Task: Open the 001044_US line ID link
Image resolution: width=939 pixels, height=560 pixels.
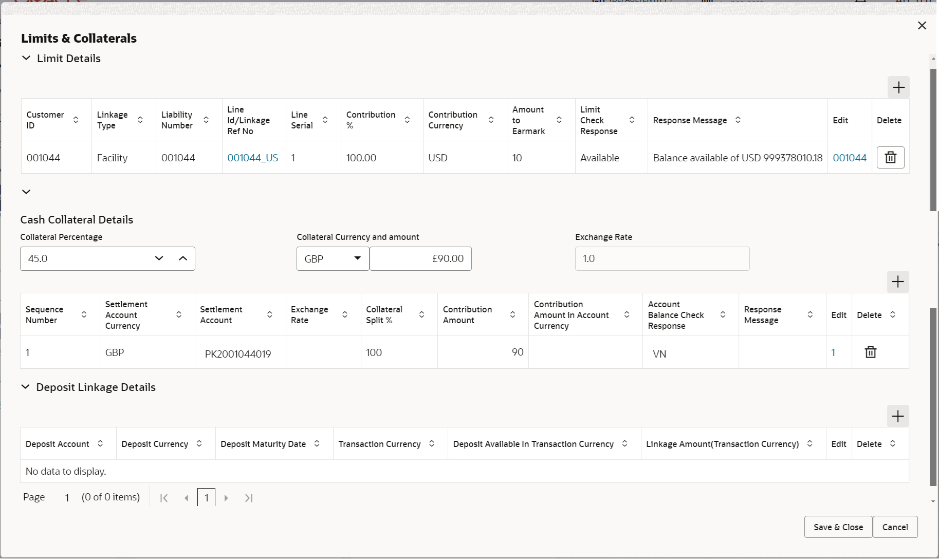Action: pyautogui.click(x=252, y=158)
